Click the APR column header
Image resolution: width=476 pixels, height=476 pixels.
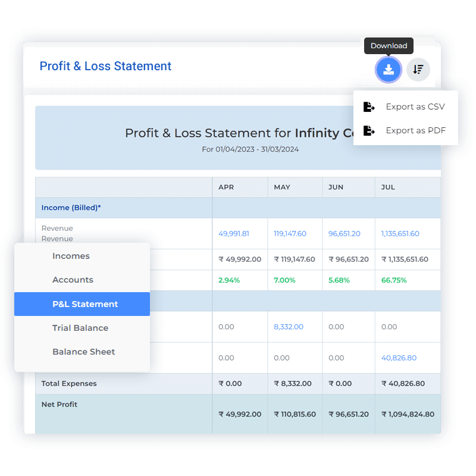pyautogui.click(x=226, y=187)
